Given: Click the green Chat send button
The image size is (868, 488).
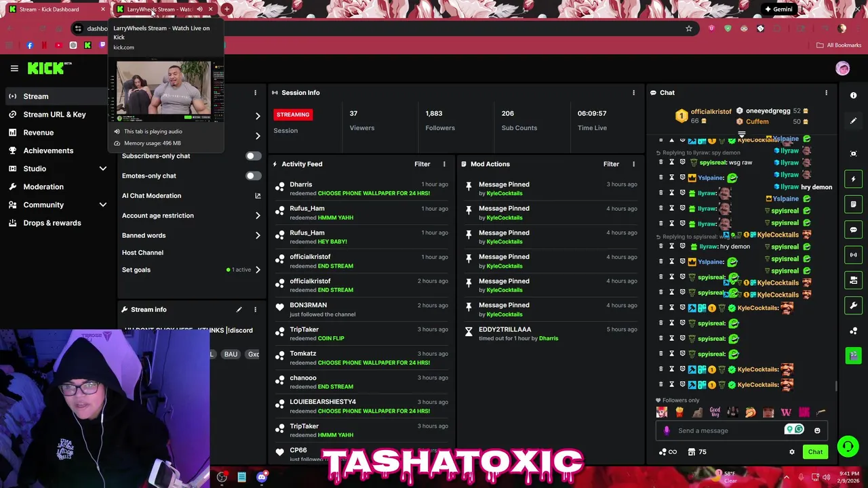Looking at the screenshot, I should tap(815, 452).
